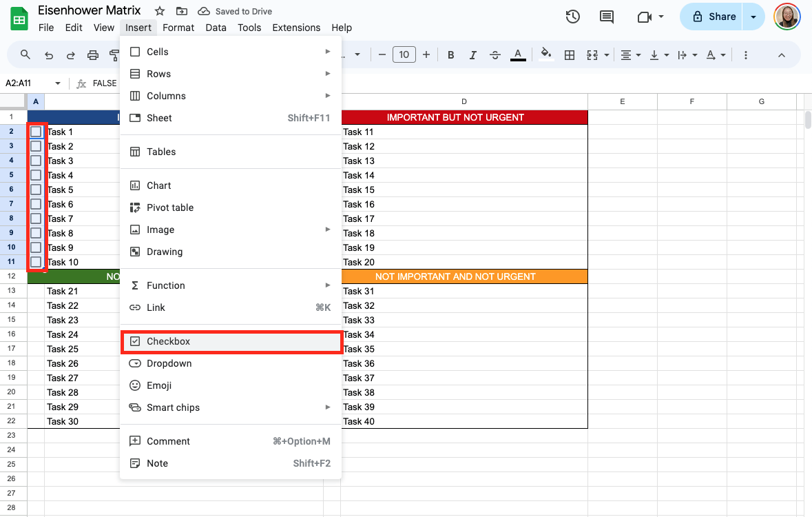Open the Format menu
The width and height of the screenshot is (812, 517).
(x=178, y=28)
